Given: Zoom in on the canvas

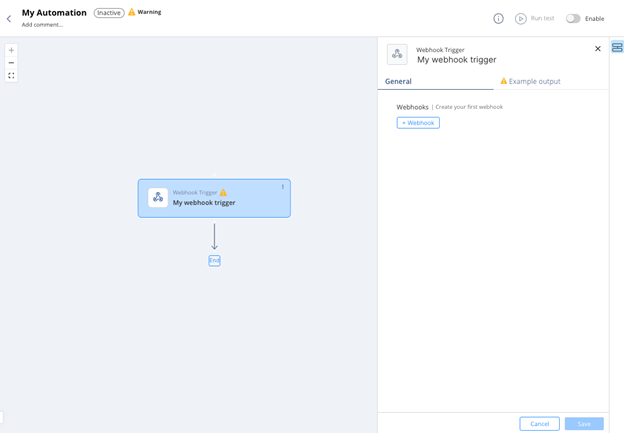Looking at the screenshot, I should [11, 50].
